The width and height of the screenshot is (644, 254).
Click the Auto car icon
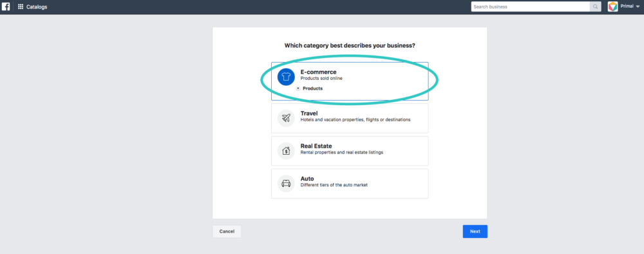pyautogui.click(x=286, y=184)
